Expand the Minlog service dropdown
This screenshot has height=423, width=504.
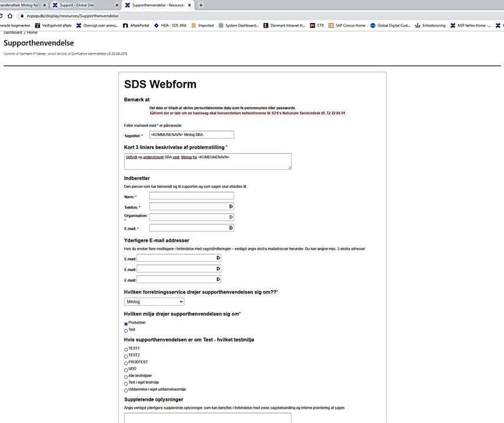tap(154, 302)
